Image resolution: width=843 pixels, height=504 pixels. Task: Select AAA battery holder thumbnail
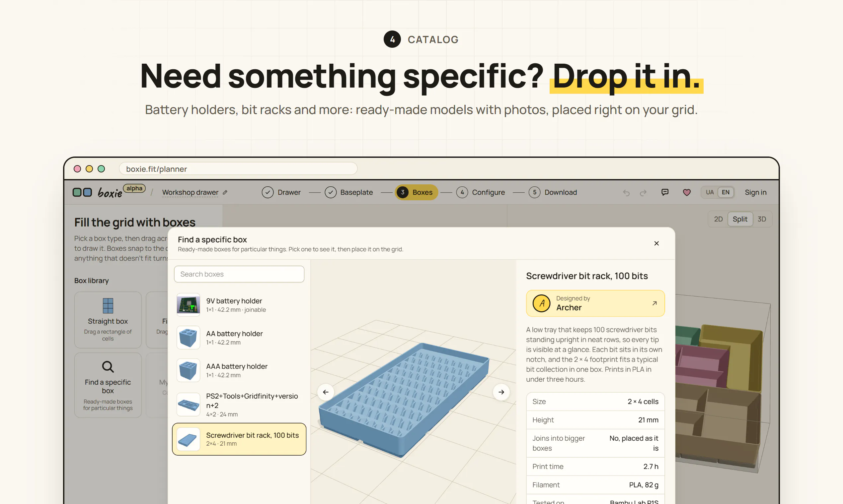tap(188, 370)
